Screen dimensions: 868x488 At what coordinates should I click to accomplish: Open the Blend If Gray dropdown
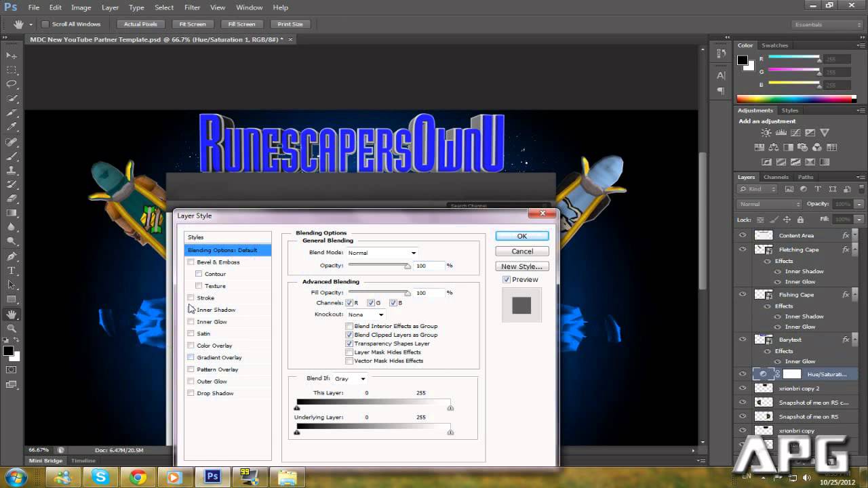pyautogui.click(x=350, y=378)
